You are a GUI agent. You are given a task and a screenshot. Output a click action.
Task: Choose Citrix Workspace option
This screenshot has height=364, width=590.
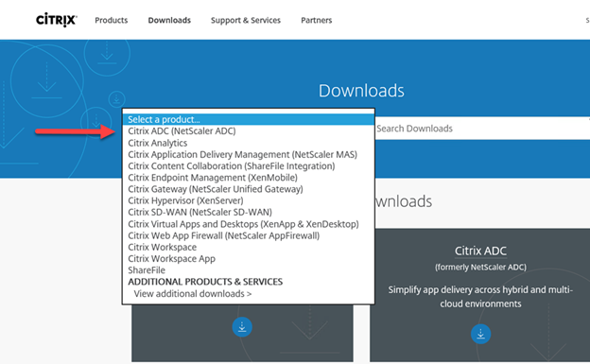(249, 247)
